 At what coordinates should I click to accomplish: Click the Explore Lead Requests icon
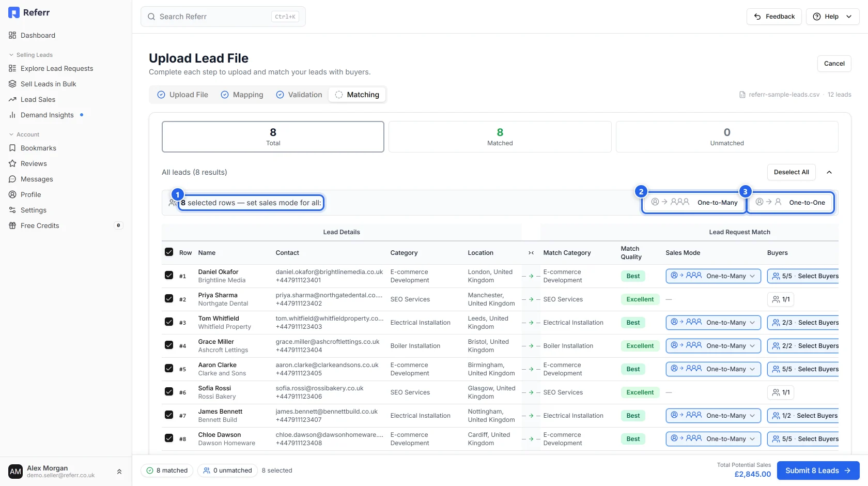(12, 68)
